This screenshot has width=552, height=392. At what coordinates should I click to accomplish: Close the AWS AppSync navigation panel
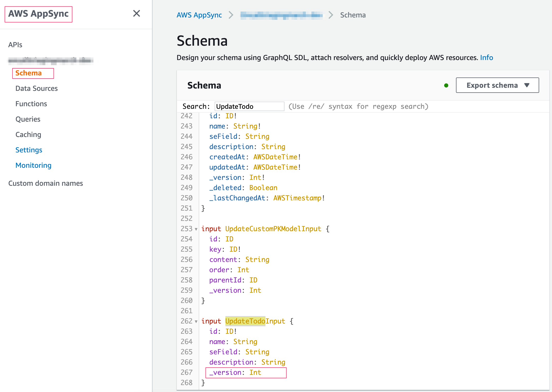pos(137,14)
